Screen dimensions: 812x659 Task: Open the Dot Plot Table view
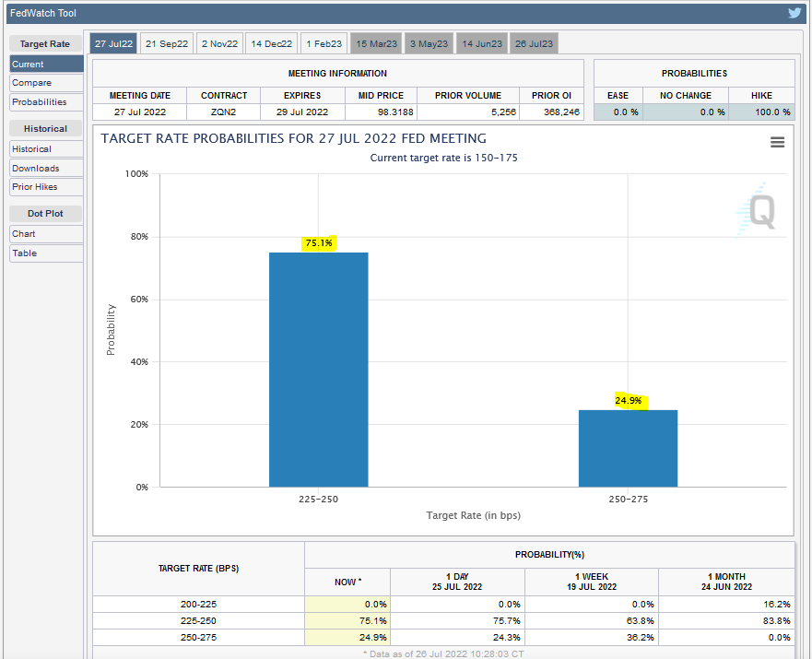(x=47, y=253)
